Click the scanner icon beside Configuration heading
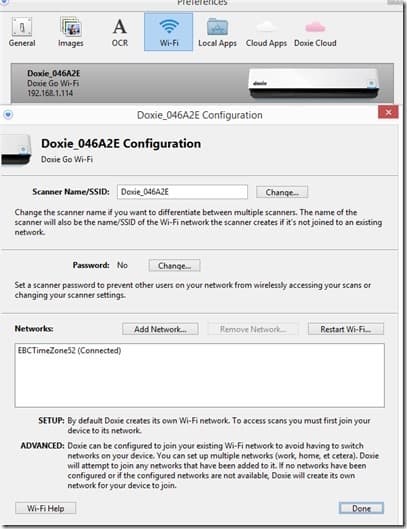 tap(16, 150)
